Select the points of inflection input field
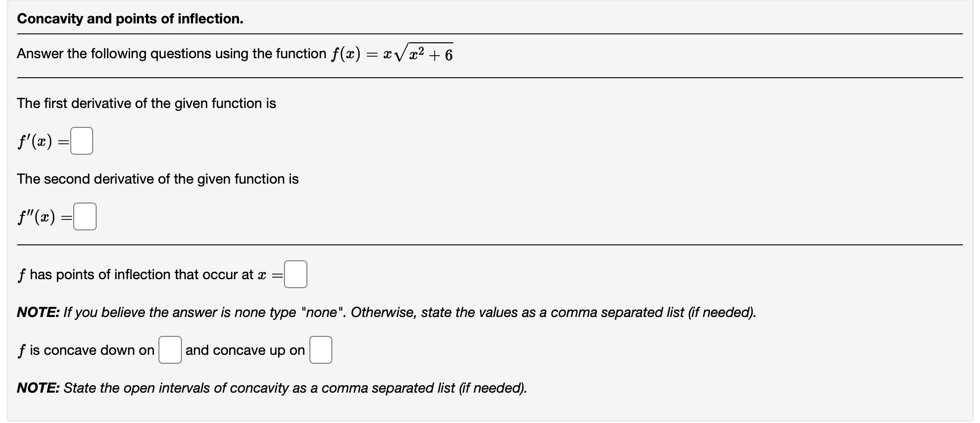The width and height of the screenshot is (980, 423). (295, 274)
